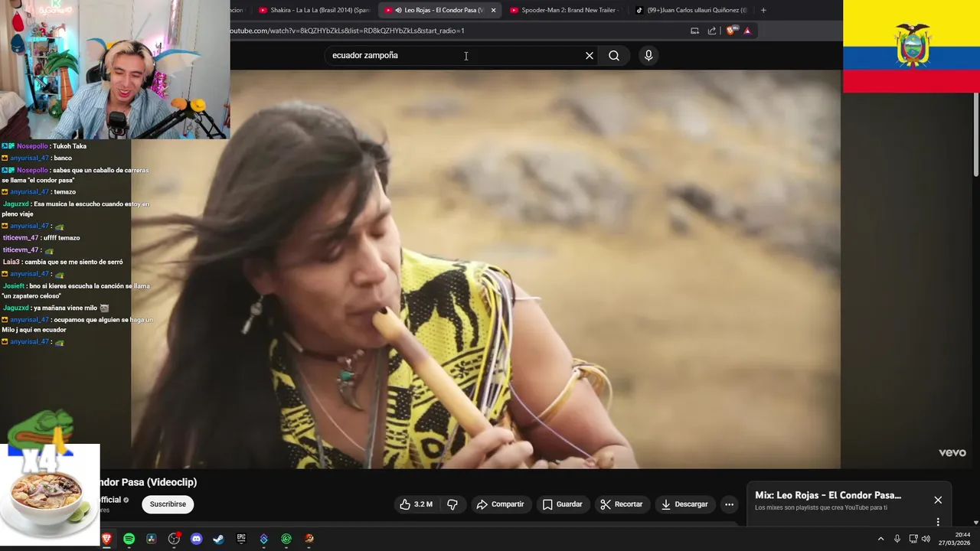Click the Compartir button
Image resolution: width=980 pixels, height=551 pixels.
click(x=501, y=504)
